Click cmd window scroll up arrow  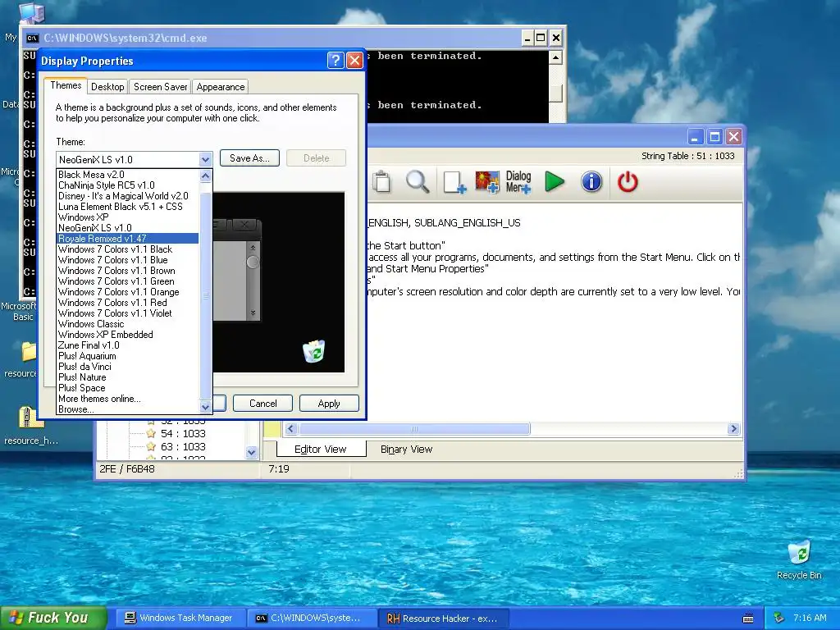[555, 57]
